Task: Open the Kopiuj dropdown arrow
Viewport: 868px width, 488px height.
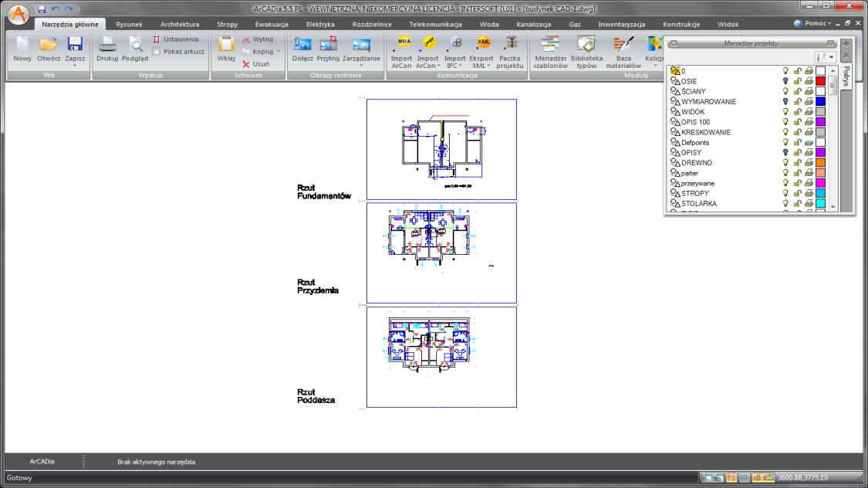Action: click(279, 52)
